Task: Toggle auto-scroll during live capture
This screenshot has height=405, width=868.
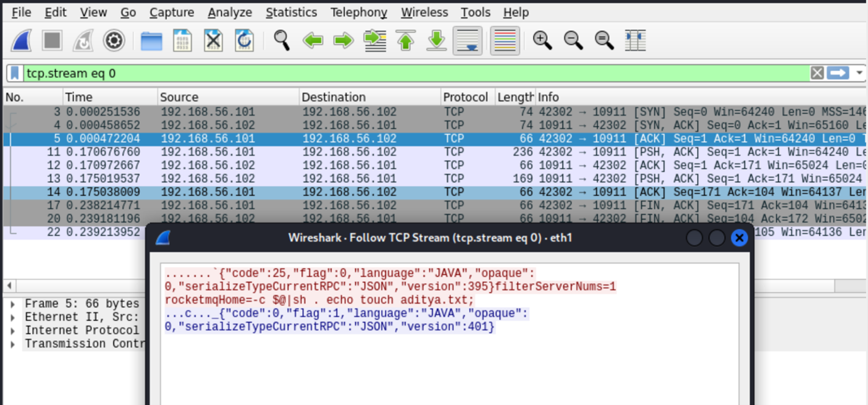Action: (x=467, y=41)
